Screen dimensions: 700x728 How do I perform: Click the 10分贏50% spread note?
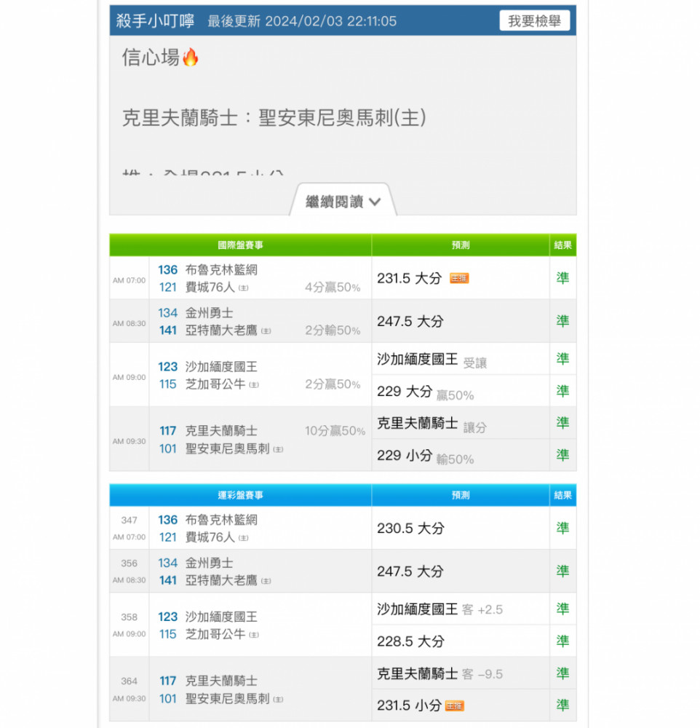[335, 431]
